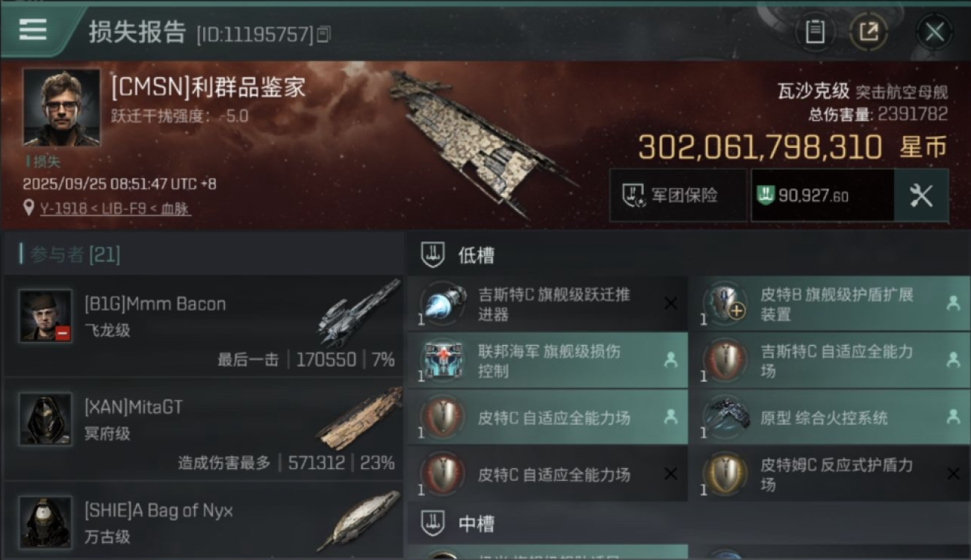
Task: Open A Bag of Nyx participant
Action: coord(203,520)
